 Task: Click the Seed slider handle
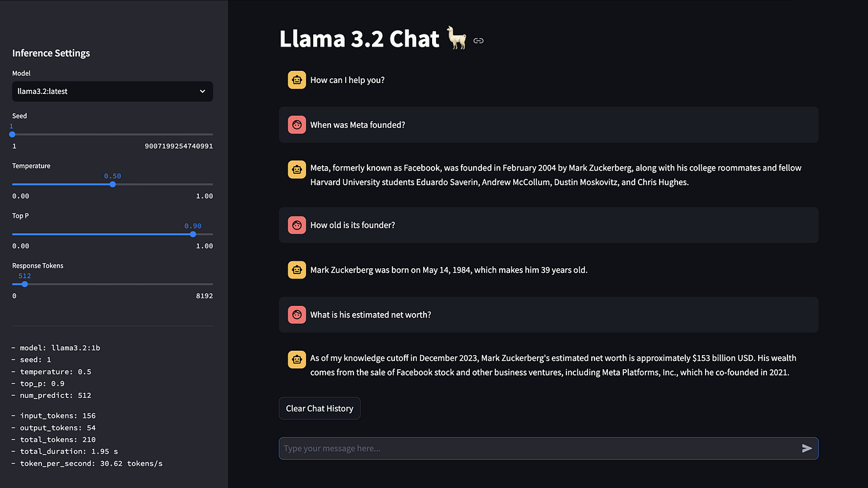(x=12, y=134)
